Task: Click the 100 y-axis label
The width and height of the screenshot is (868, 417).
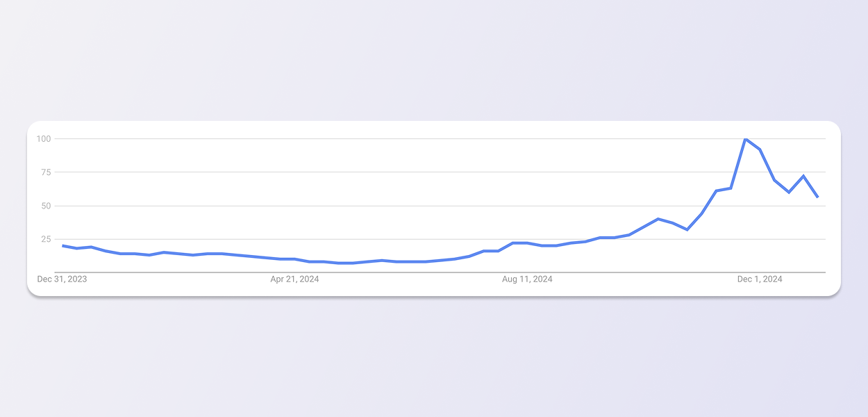Action: 44,139
